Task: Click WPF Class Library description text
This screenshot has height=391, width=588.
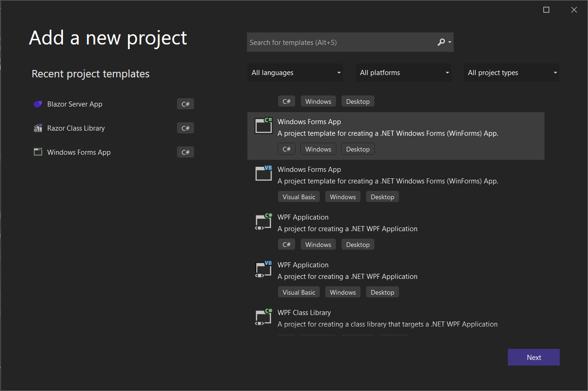Action: pyautogui.click(x=387, y=324)
